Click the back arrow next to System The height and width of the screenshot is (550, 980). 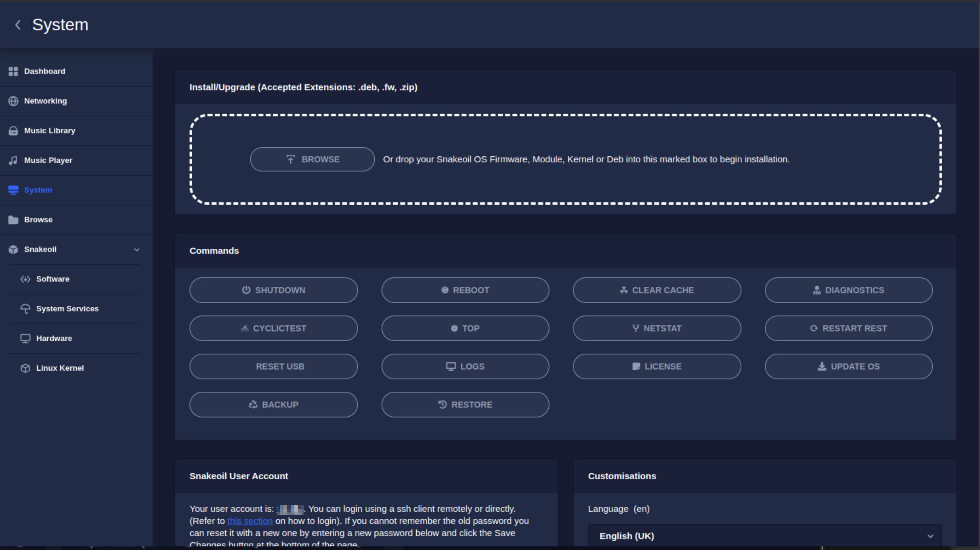(x=18, y=25)
